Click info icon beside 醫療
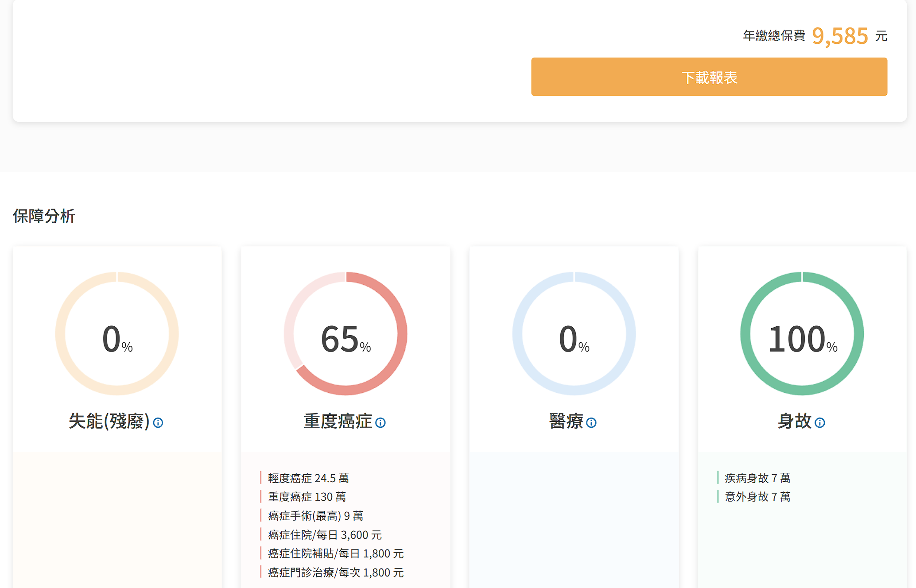Screen dimensions: 916x588 point(591,423)
